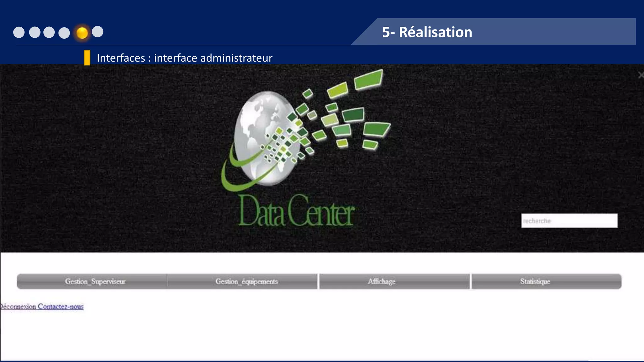
Task: Click the largest green tile atop logo
Action: click(x=369, y=79)
